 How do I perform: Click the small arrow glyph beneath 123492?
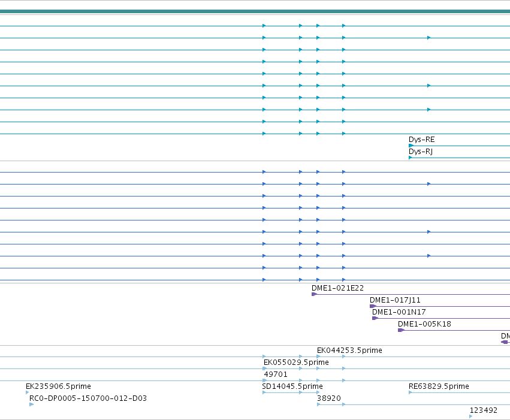471,416
